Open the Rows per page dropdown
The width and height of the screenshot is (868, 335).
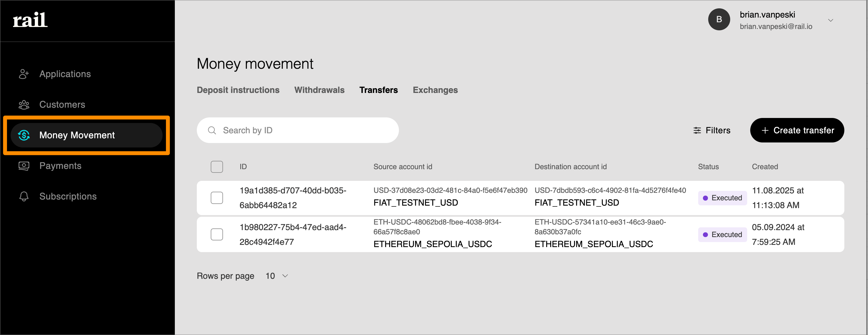click(277, 276)
